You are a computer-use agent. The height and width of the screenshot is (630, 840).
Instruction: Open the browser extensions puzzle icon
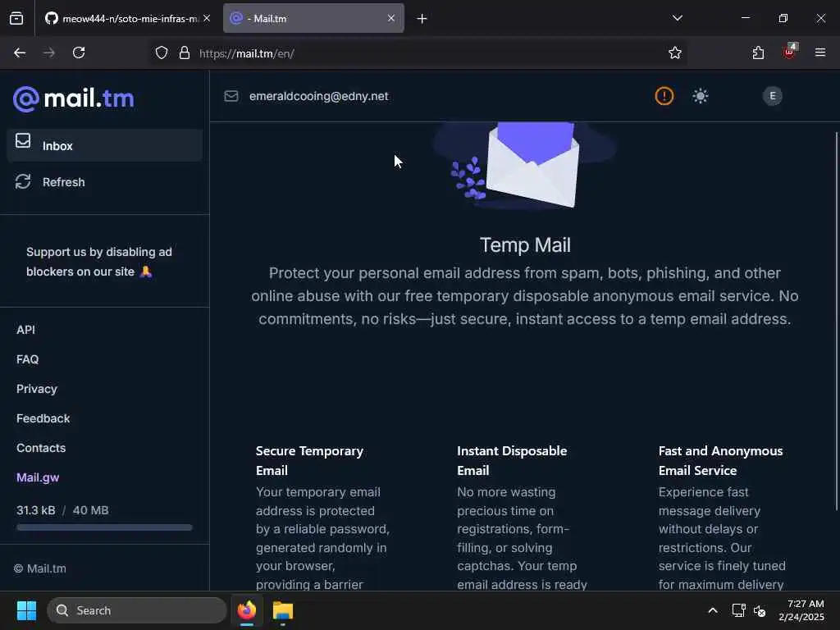pos(758,52)
